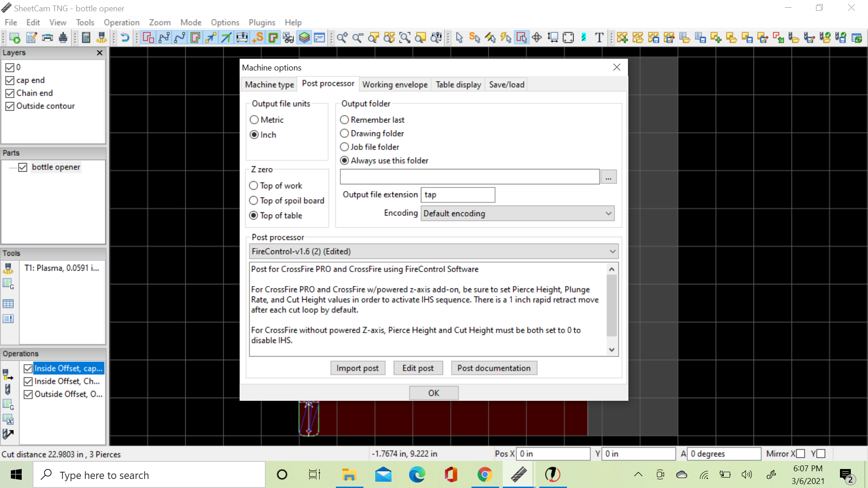Toggle the cap end layer checkbox
868x488 pixels.
coord(10,80)
